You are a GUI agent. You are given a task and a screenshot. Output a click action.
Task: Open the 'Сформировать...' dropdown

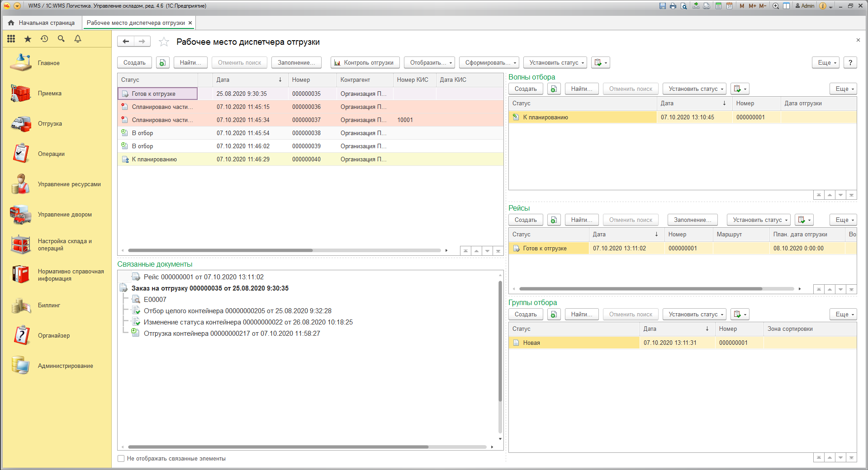point(489,63)
